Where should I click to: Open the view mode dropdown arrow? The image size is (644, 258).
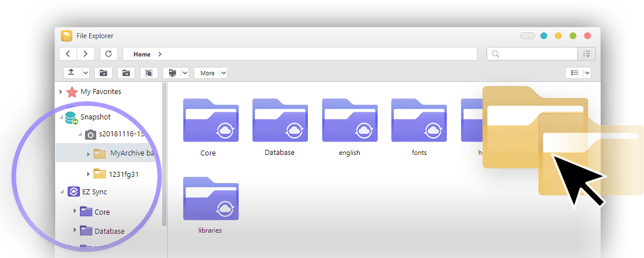click(x=587, y=73)
